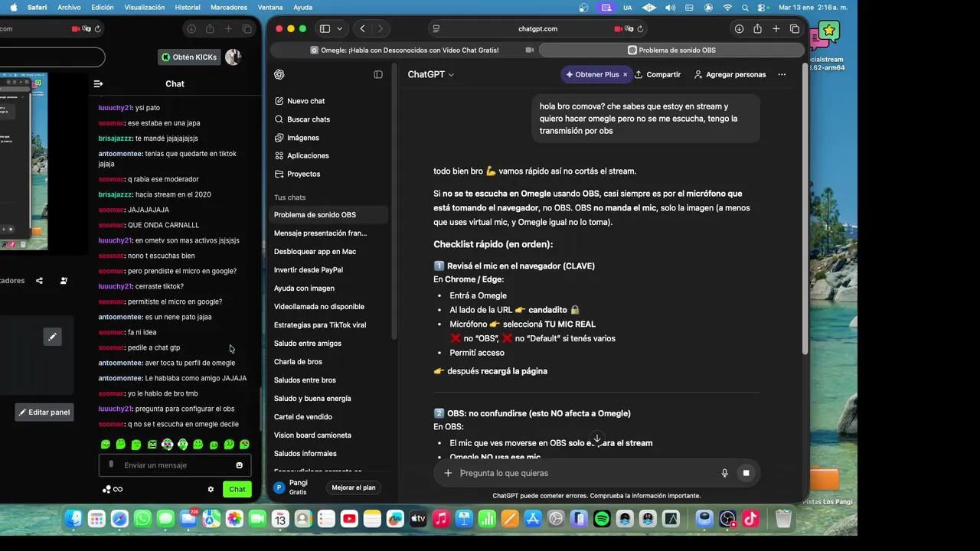The height and width of the screenshot is (551, 980).
Task: Click chatgpt.com address bar
Action: (537, 29)
